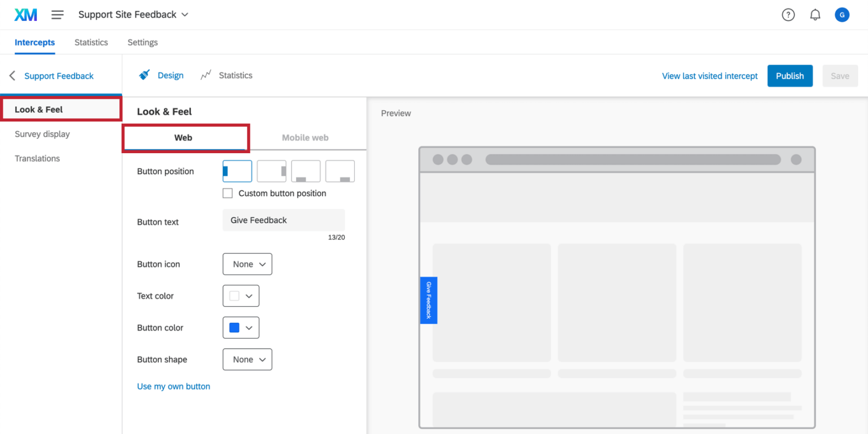Expand the Support Site Feedback project dropdown
This screenshot has height=434, width=868.
pos(185,15)
